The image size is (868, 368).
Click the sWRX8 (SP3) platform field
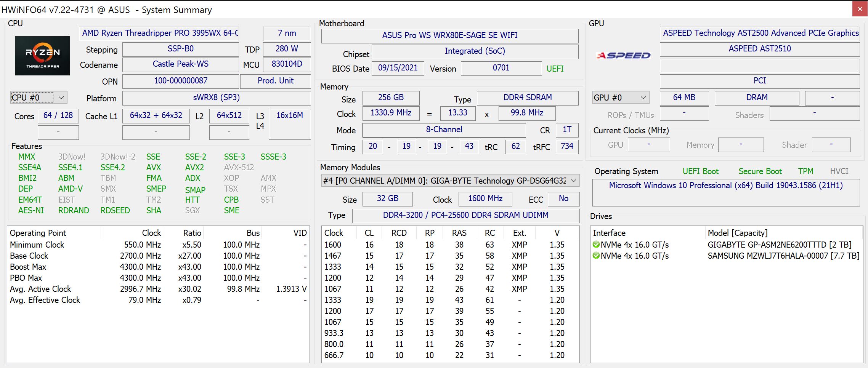217,98
